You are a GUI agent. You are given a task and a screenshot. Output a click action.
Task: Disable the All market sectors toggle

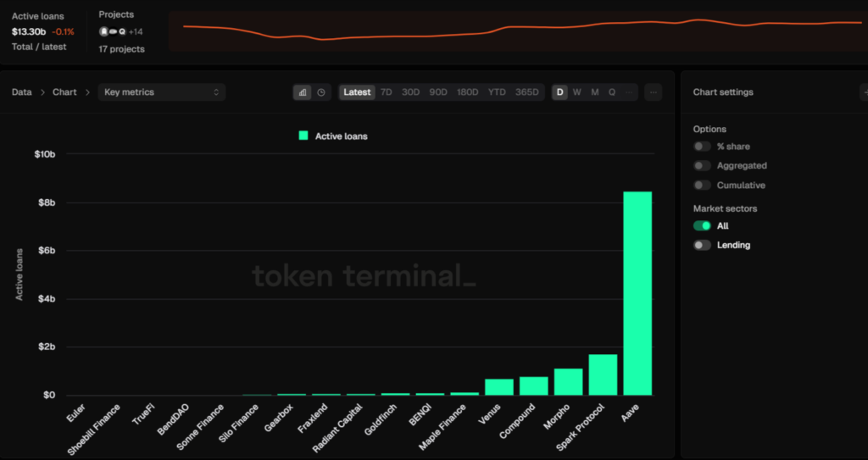point(702,226)
